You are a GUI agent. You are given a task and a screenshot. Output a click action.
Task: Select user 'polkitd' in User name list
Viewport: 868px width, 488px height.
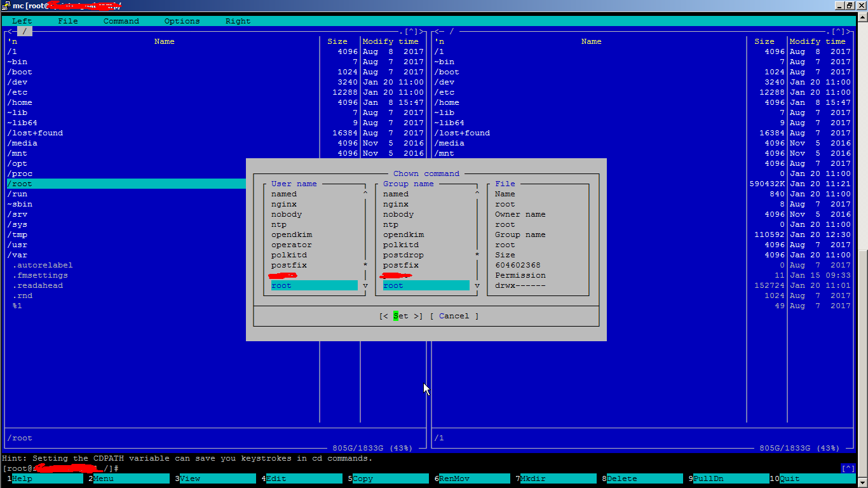(x=289, y=255)
